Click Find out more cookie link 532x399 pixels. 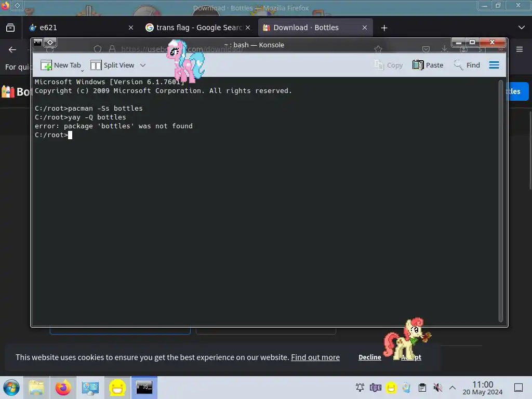(x=315, y=357)
